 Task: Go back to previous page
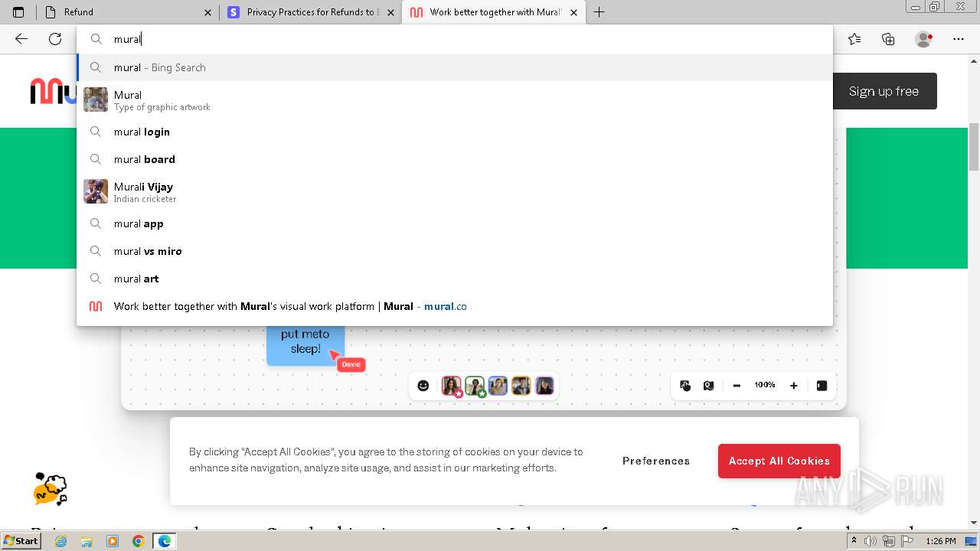tap(21, 39)
